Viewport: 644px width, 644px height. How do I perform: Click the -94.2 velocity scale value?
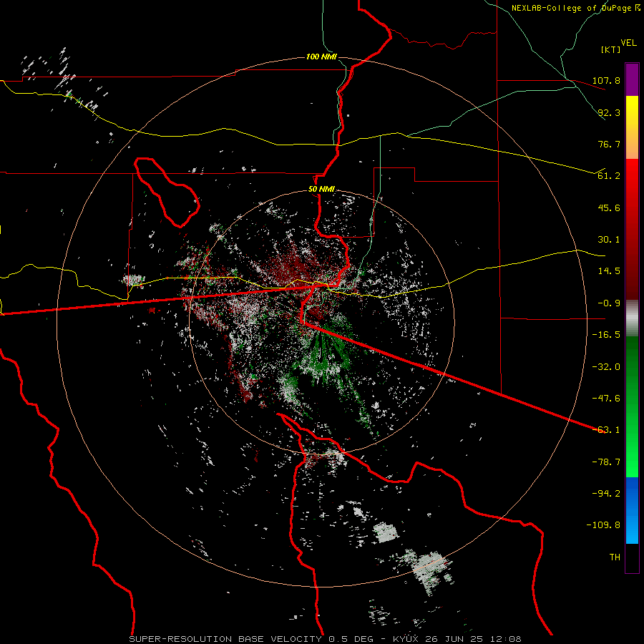pos(606,494)
